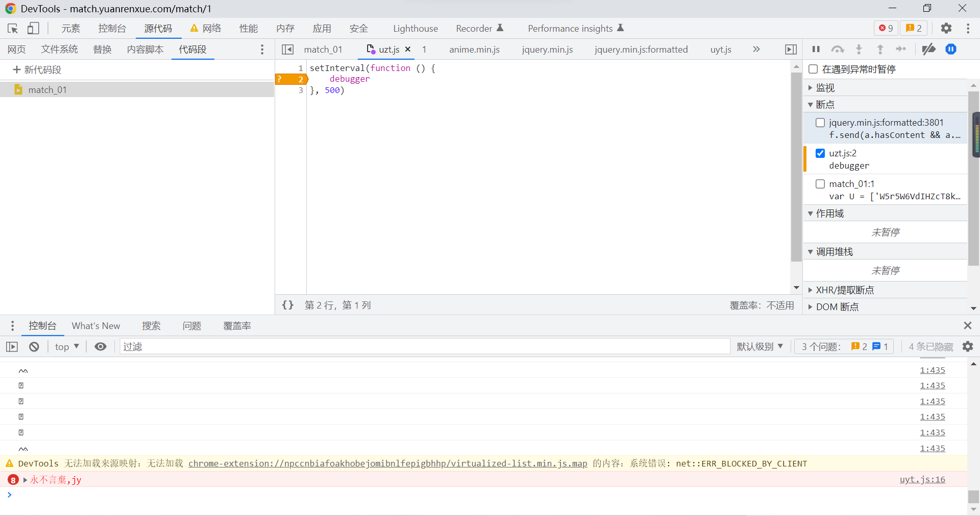Enable pause on exceptions checkbox
This screenshot has height=516, width=980.
(813, 69)
